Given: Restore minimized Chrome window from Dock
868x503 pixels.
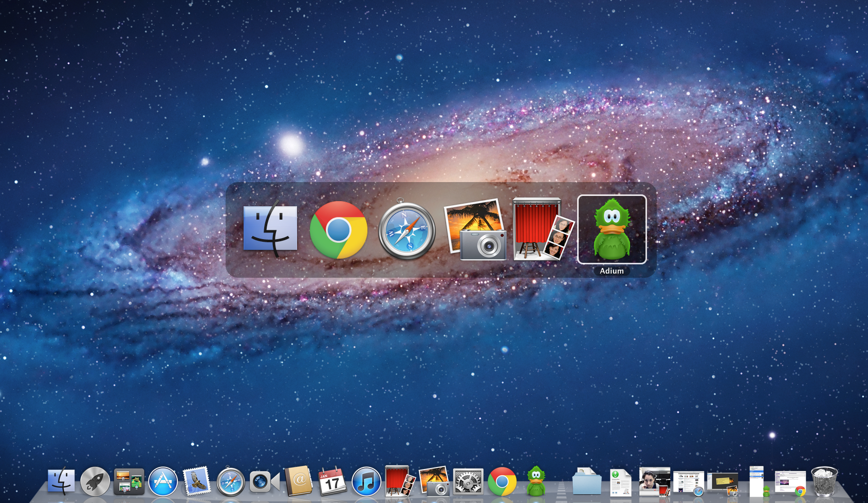Looking at the screenshot, I should [x=790, y=483].
